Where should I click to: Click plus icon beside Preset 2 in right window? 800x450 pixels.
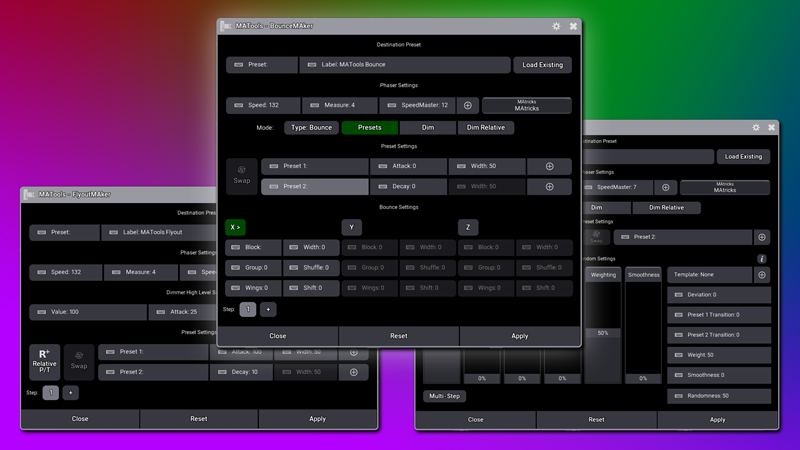(x=762, y=237)
